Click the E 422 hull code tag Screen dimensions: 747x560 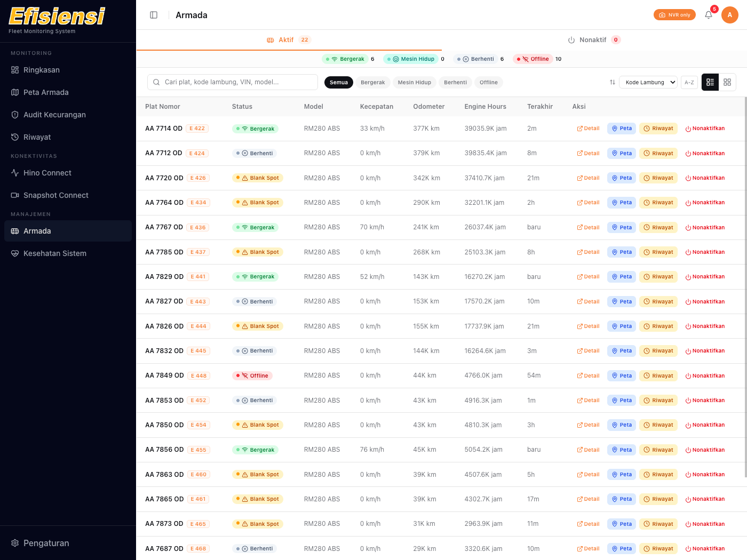pos(197,129)
